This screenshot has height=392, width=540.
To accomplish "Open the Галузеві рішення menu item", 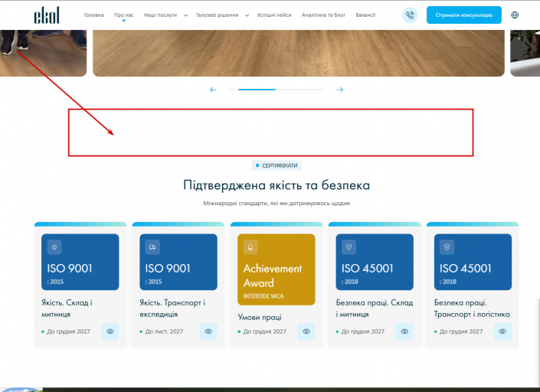I will (x=217, y=15).
